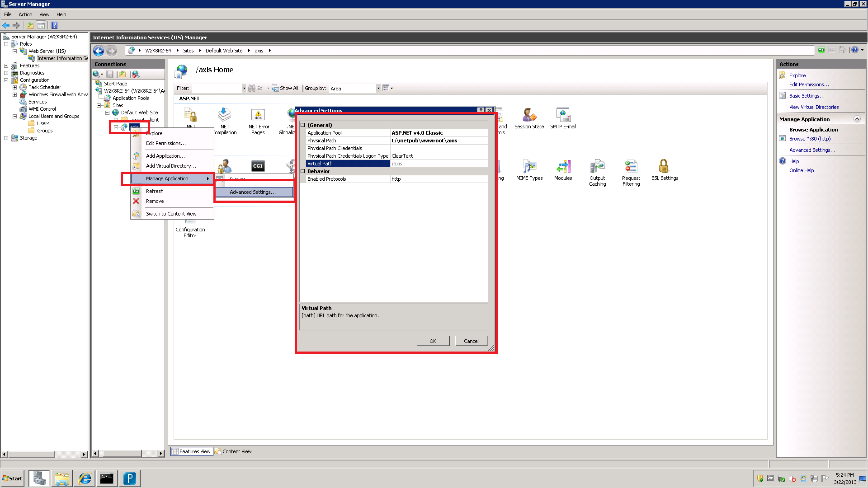The height and width of the screenshot is (488, 868).
Task: Collapse the Behavior section in Advanced Settings
Action: pyautogui.click(x=303, y=171)
